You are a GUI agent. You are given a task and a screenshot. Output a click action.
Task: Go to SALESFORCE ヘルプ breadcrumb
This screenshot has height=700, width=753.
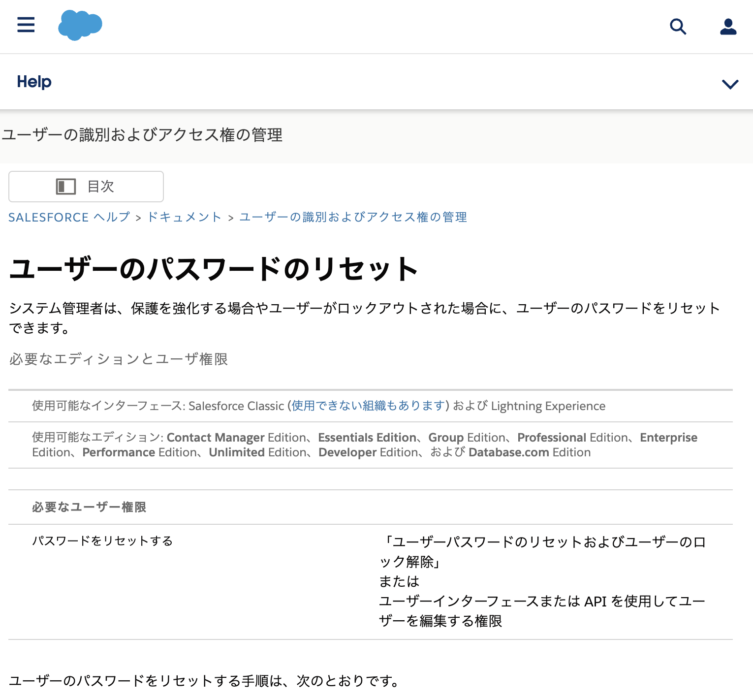(69, 217)
